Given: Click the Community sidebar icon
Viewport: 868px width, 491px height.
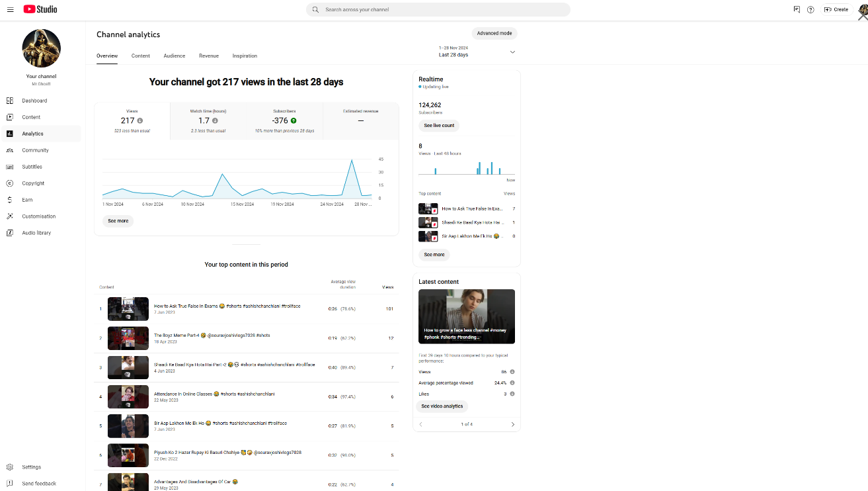Looking at the screenshot, I should pos(9,150).
